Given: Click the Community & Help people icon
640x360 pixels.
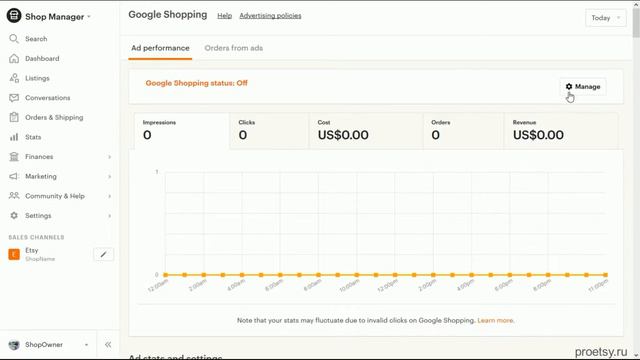Looking at the screenshot, I should 14,196.
